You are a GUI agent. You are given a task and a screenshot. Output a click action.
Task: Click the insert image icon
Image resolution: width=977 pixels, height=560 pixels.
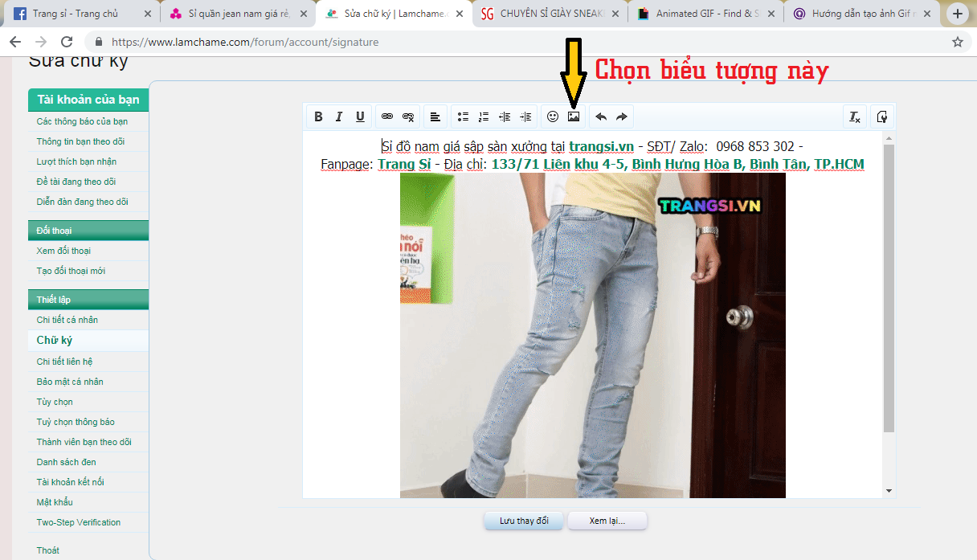point(574,116)
